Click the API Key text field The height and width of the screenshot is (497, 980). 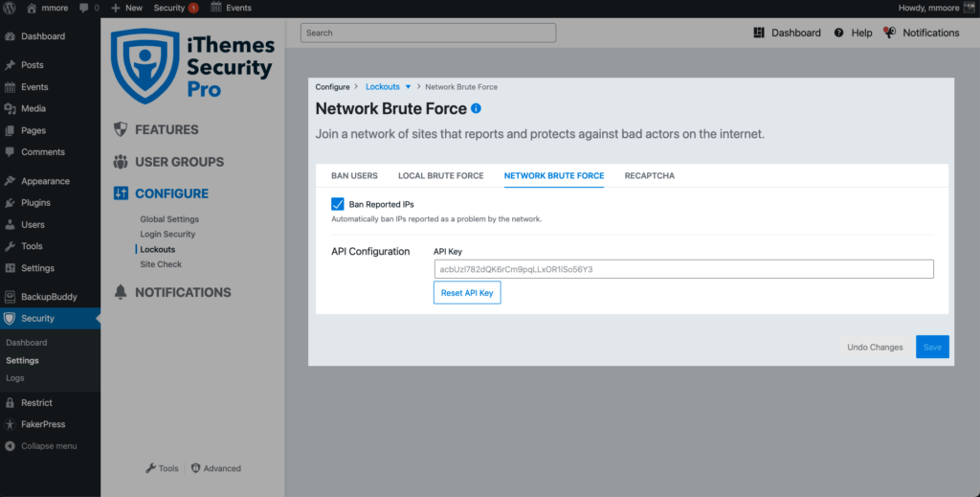(683, 269)
